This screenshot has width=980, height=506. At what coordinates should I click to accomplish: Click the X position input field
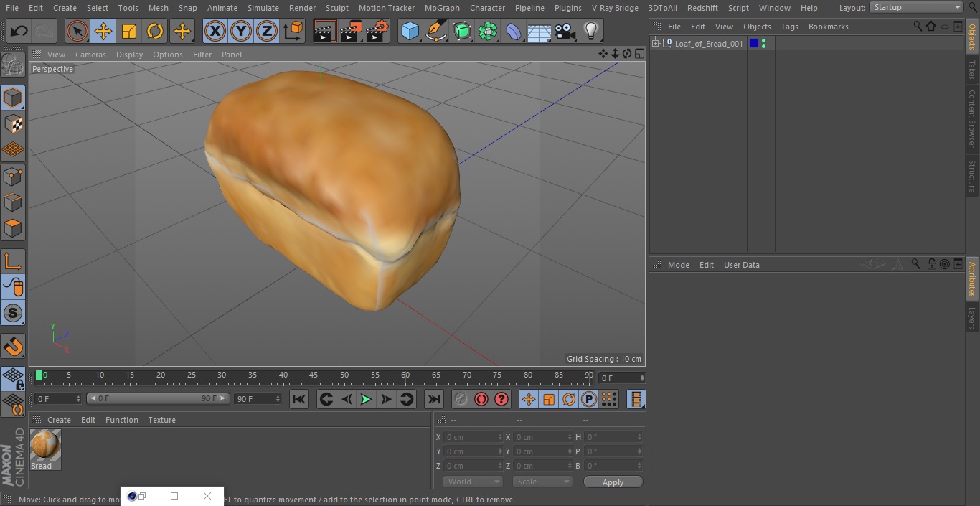472,437
